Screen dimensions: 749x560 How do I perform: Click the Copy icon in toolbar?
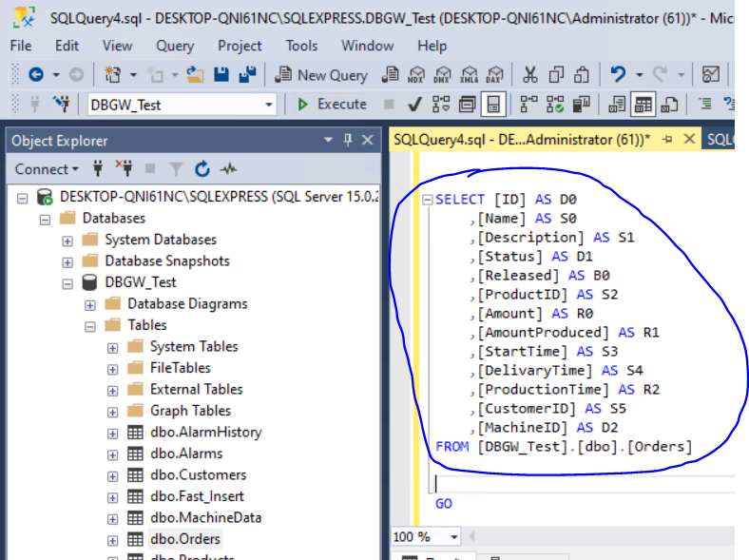point(556,75)
